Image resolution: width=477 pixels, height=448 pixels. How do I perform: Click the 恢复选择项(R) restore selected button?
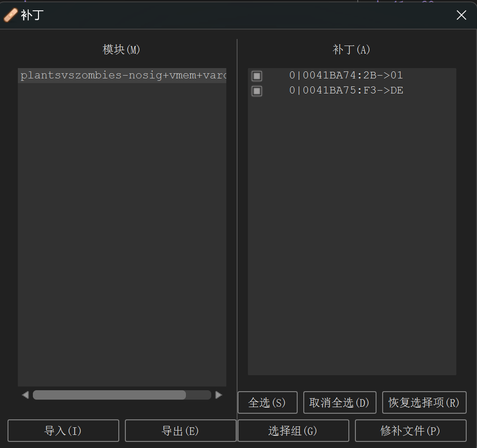(x=424, y=403)
